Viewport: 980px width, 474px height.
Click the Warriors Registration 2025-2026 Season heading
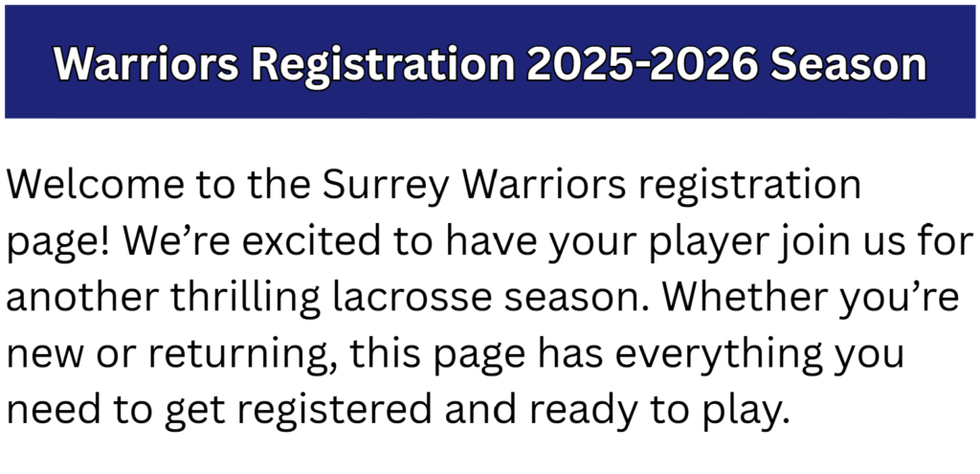pyautogui.click(x=489, y=66)
